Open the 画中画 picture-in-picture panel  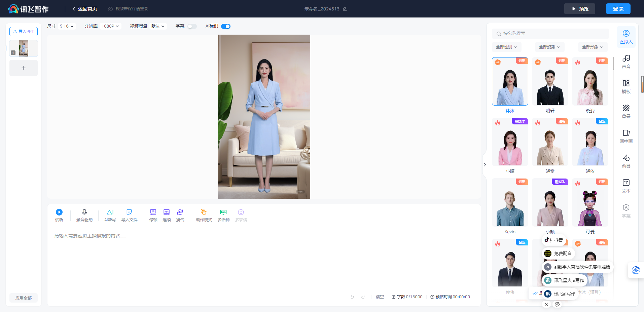coord(626,136)
